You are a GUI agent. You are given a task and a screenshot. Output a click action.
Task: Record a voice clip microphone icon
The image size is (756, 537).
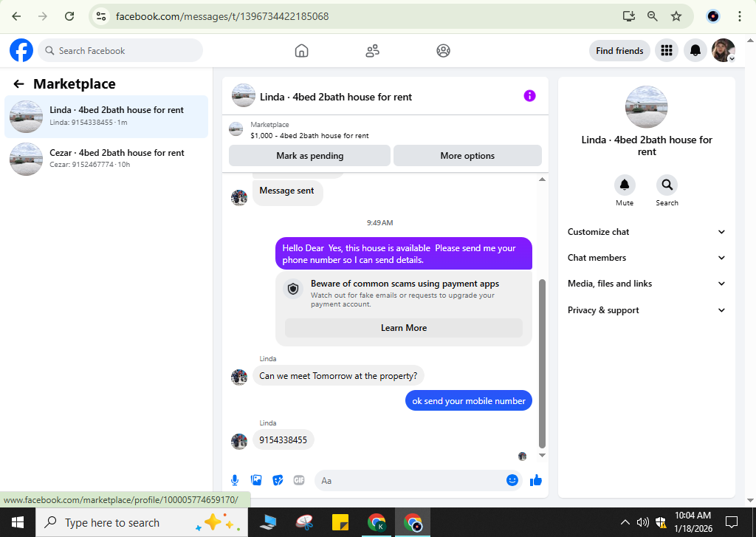[234, 480]
